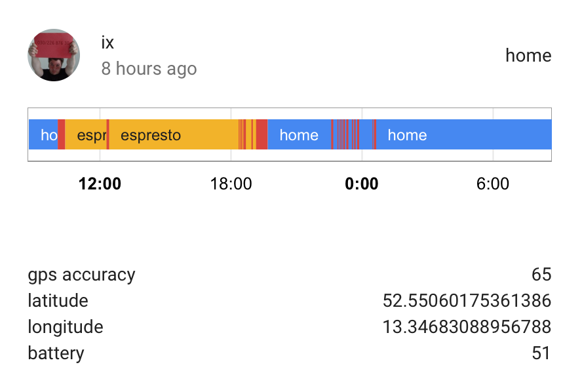Click the "8 hours ago" timestamp
The image size is (582, 392).
[x=149, y=69]
